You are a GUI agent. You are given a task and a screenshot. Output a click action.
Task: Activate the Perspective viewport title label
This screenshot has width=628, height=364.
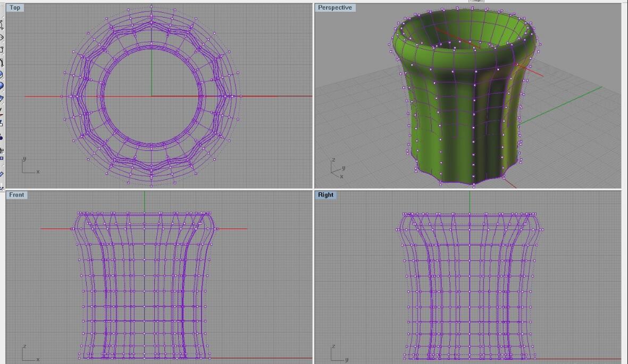[334, 7]
